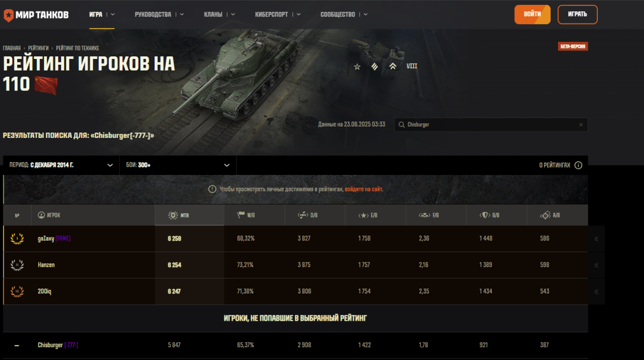The height and width of the screenshot is (360, 644).
Task: Click silver laurel badge for Hanzen
Action: (x=17, y=265)
